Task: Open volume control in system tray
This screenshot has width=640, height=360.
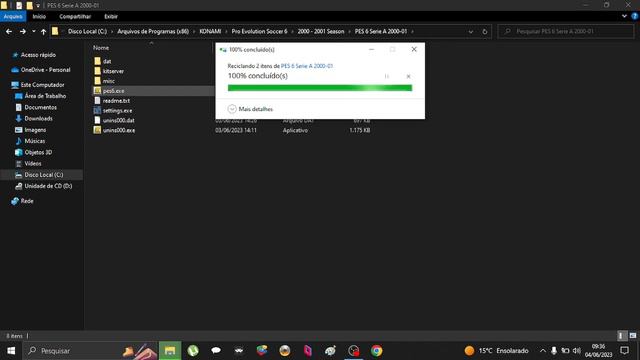Action: (577, 351)
